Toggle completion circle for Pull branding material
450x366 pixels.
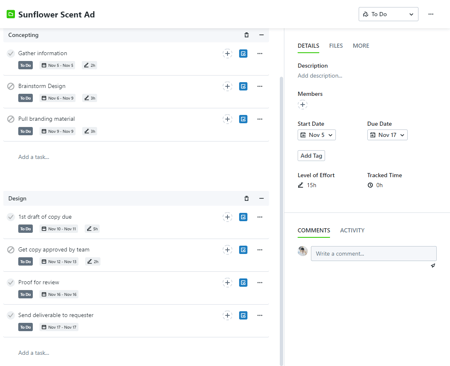(x=11, y=119)
